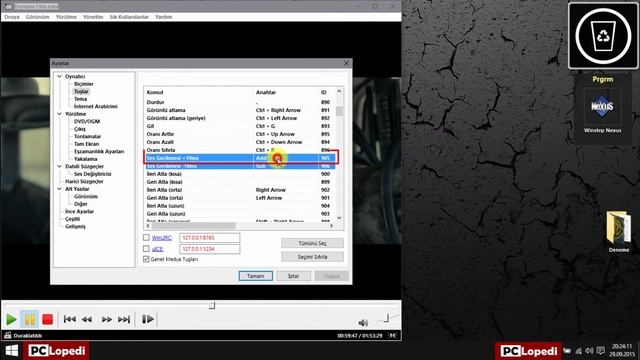Click the status bar icon beside Duraklatıldı

click(8, 335)
